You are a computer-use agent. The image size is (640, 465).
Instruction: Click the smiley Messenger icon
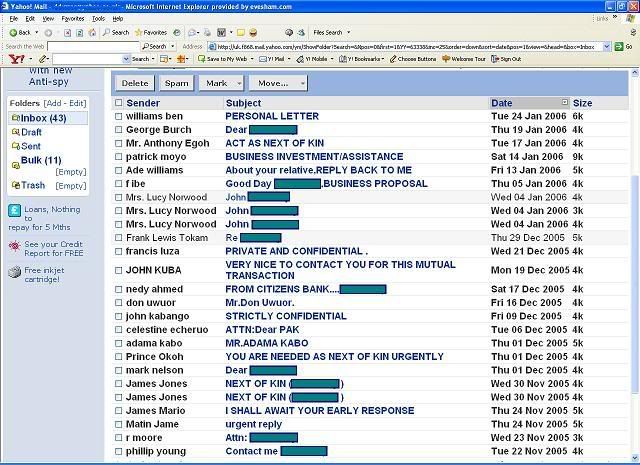tap(253, 33)
